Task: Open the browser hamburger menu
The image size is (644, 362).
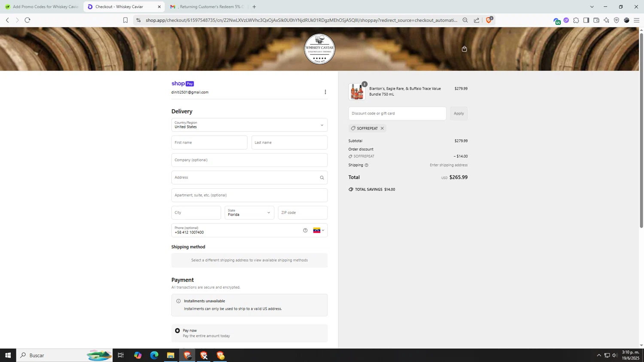Action: click(637, 20)
